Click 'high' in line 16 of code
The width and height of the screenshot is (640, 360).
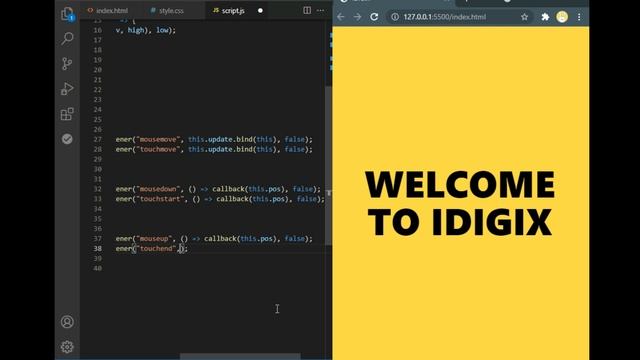136,30
